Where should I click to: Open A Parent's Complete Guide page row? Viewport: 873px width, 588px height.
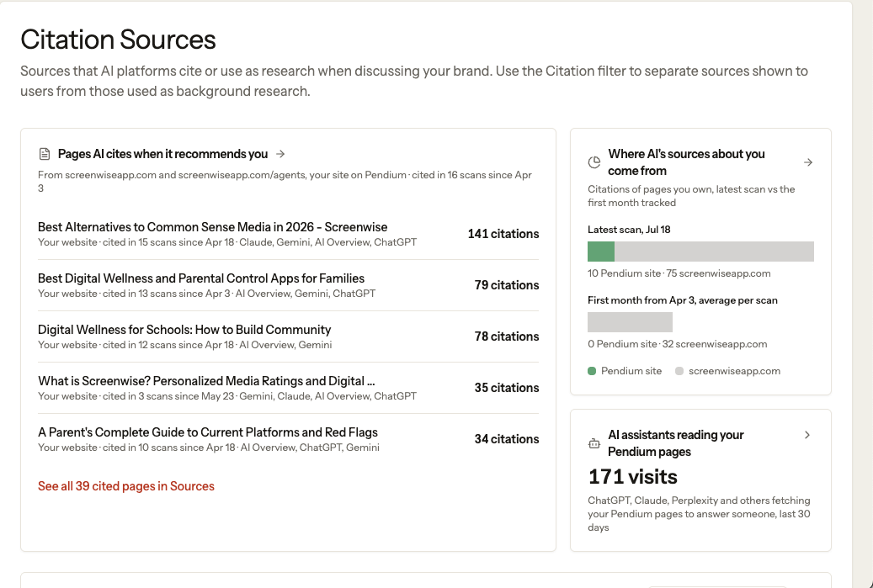click(289, 439)
